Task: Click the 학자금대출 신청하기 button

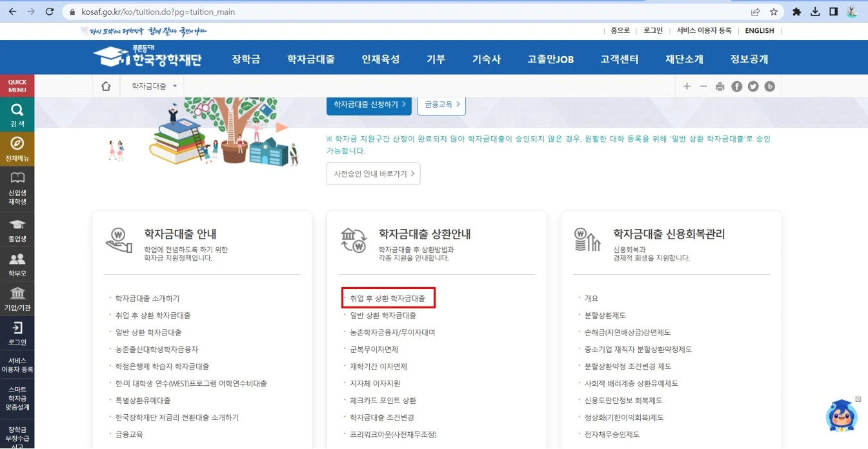Action: coord(368,105)
